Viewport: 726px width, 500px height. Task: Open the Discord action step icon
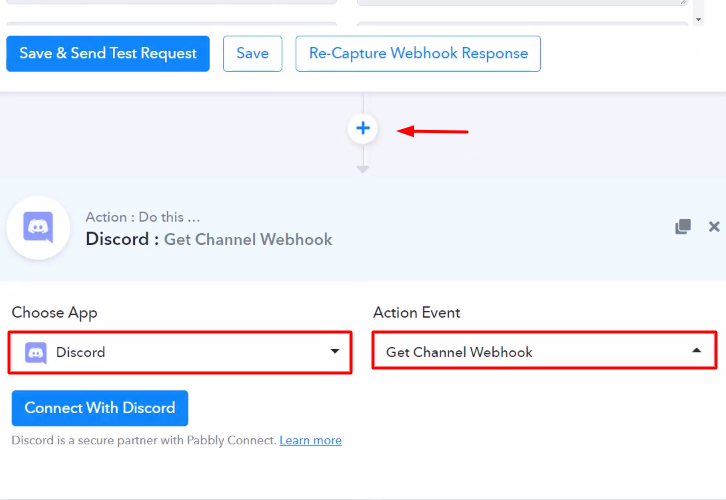pyautogui.click(x=38, y=227)
